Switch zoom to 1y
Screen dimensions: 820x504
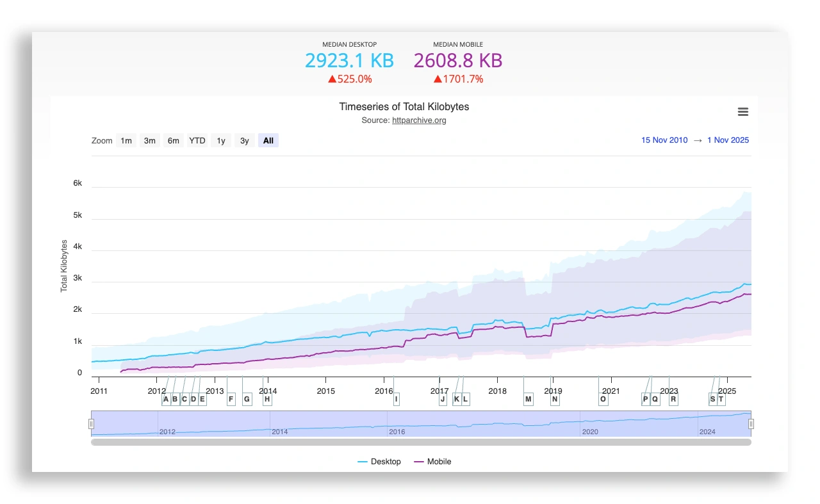click(220, 141)
